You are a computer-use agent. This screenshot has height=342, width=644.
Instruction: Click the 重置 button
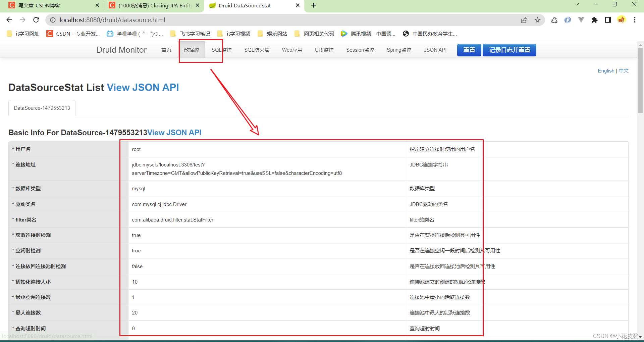pos(469,50)
